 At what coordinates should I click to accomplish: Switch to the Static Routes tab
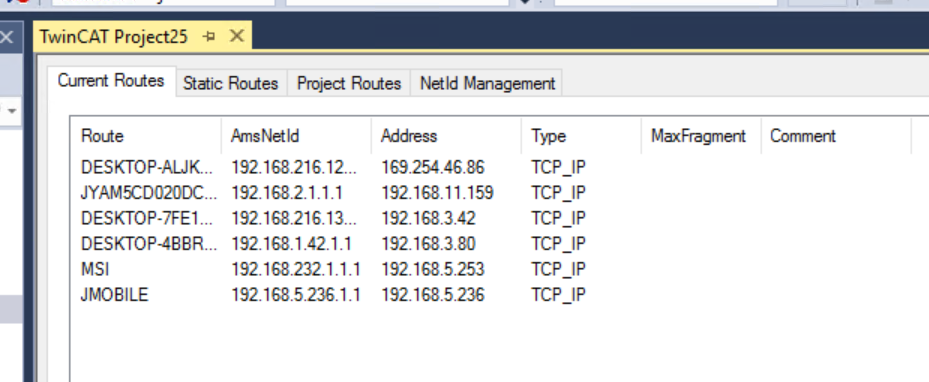230,84
